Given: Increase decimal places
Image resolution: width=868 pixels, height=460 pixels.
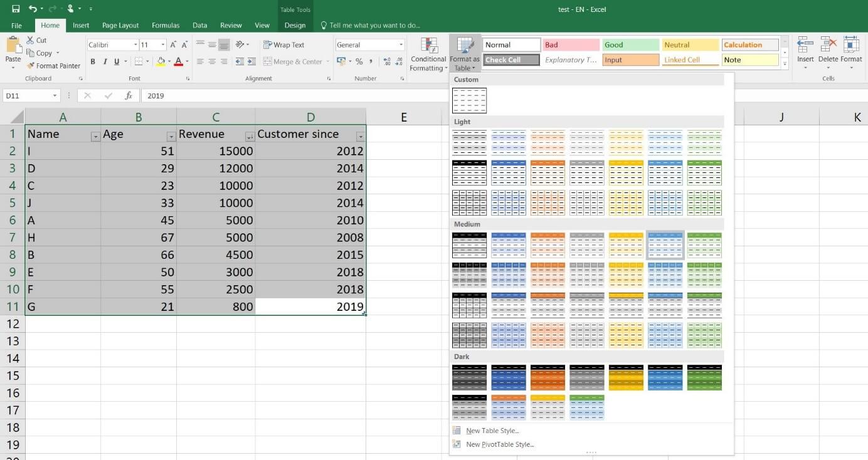Looking at the screenshot, I should click(x=386, y=61).
